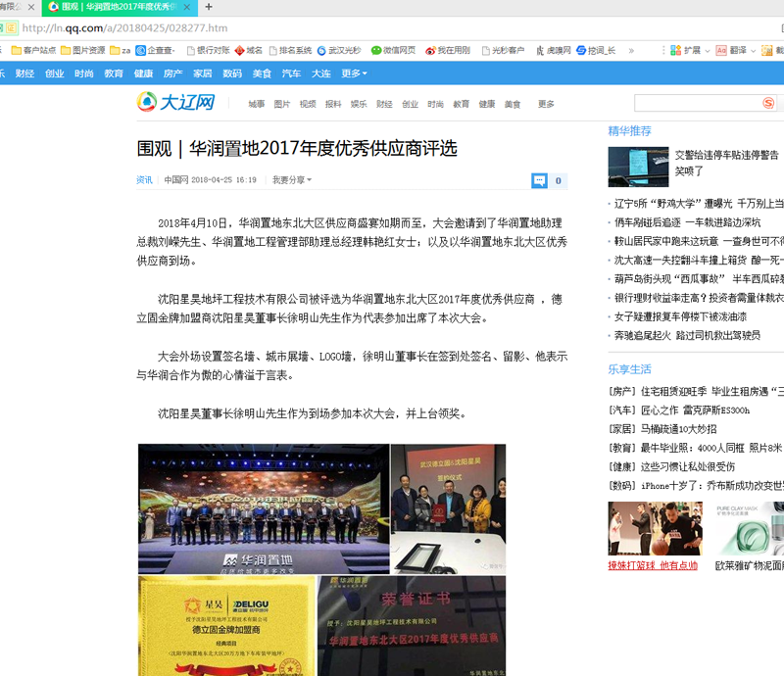Viewport: 784px width, 676px height.
Task: Open 微信网页 bookmark
Action: click(x=394, y=50)
